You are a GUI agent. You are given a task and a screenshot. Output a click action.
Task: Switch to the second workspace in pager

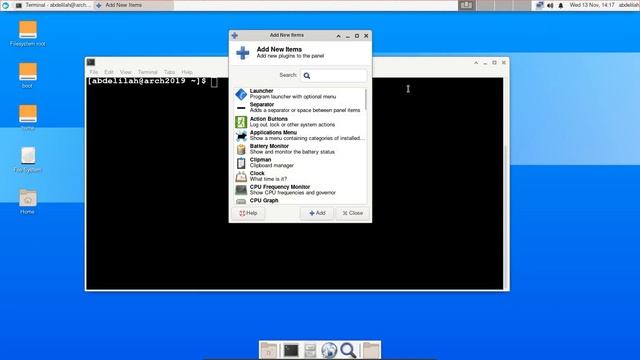[485, 5]
